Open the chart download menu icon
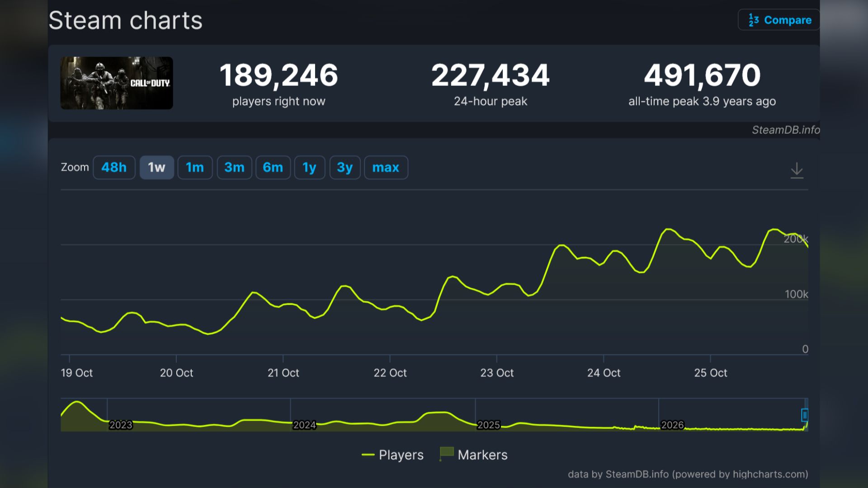The height and width of the screenshot is (488, 868). 797,170
